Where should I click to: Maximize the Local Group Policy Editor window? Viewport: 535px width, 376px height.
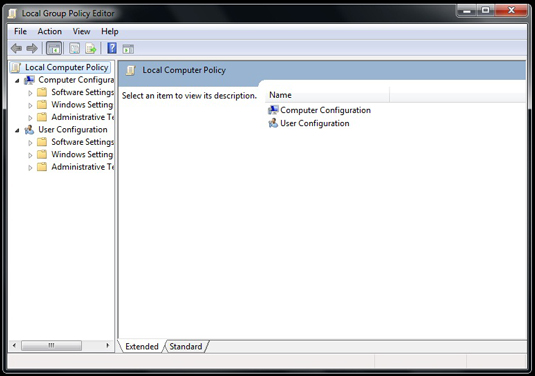pos(485,11)
